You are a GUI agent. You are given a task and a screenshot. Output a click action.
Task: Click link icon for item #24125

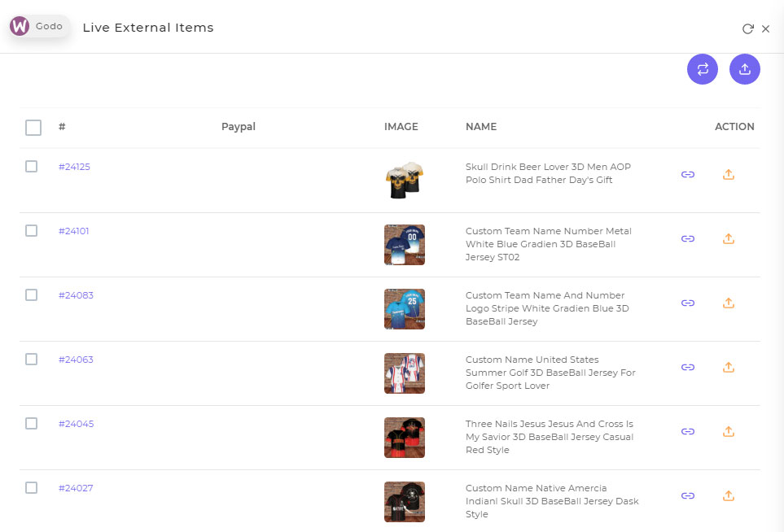click(x=687, y=174)
